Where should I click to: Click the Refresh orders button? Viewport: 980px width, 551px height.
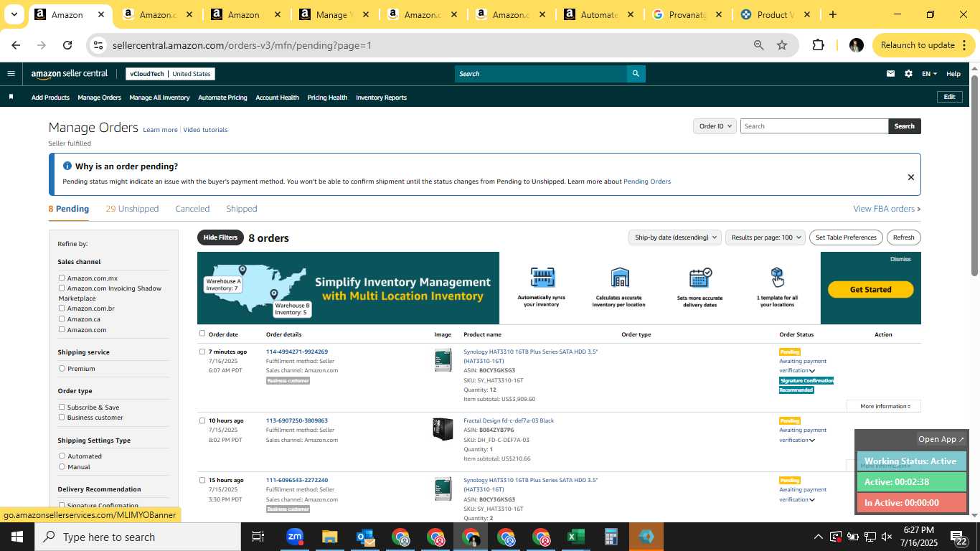pos(903,237)
